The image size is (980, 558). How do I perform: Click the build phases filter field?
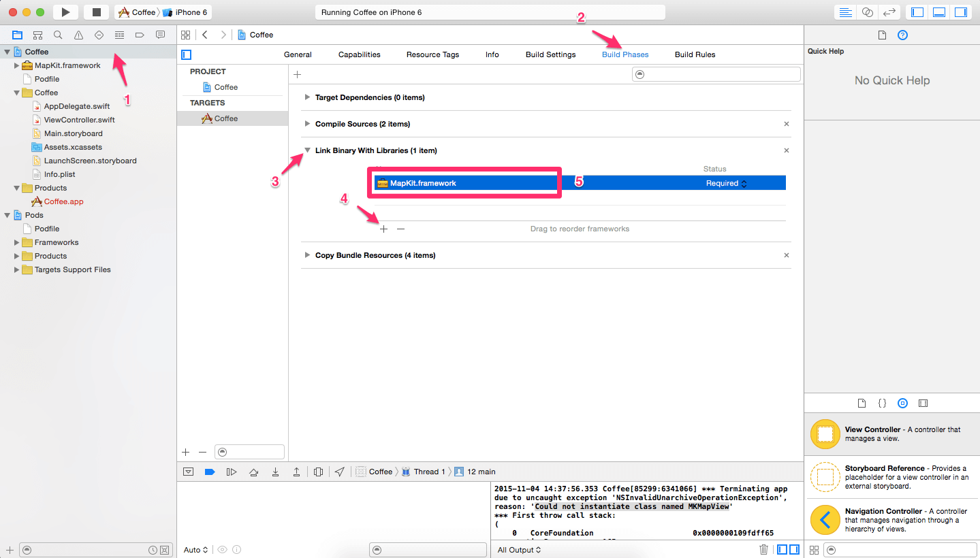pyautogui.click(x=716, y=74)
